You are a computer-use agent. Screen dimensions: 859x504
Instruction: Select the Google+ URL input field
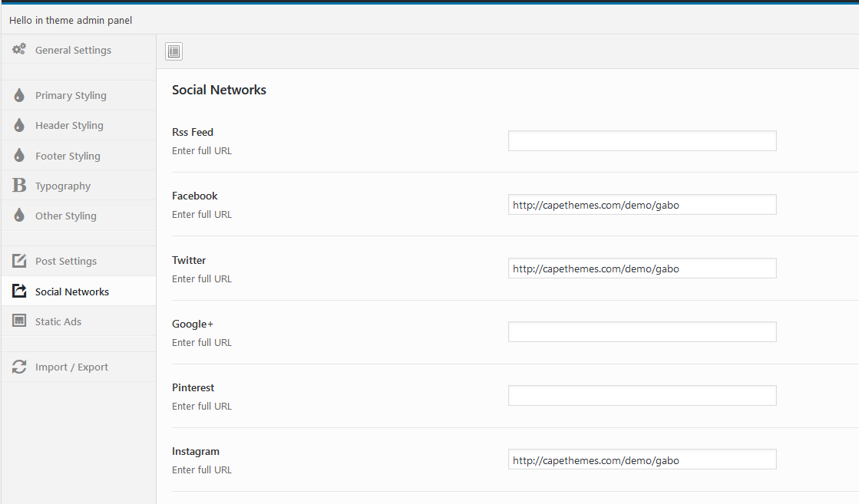[x=642, y=332]
